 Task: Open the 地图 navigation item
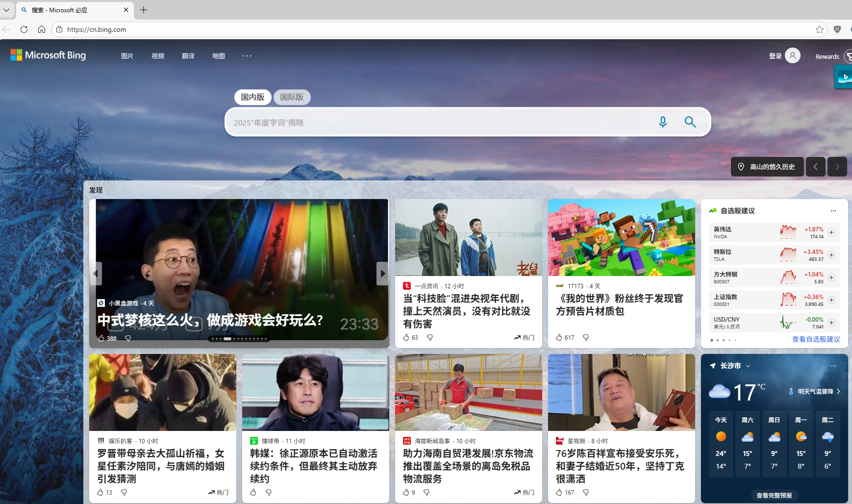tap(218, 55)
